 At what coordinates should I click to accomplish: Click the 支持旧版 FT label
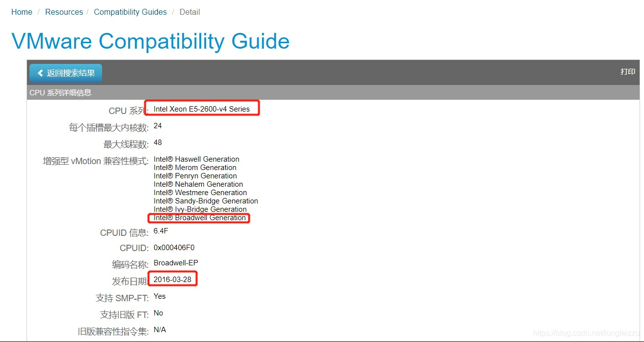click(x=124, y=315)
